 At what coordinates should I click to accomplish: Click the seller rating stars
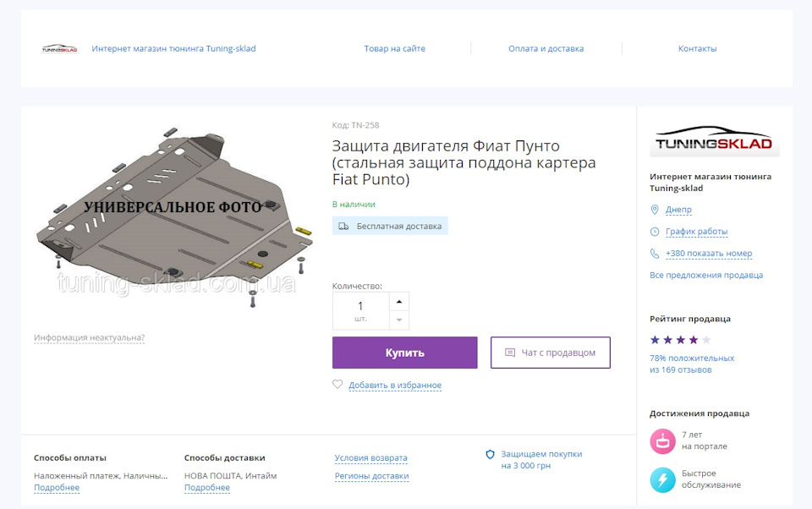(x=680, y=340)
